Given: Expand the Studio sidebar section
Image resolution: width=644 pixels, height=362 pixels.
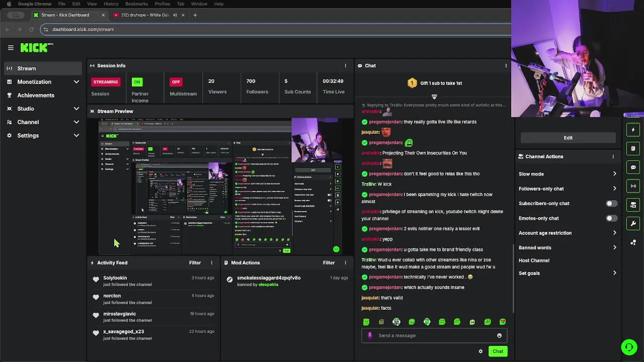Looking at the screenshot, I should (x=76, y=109).
